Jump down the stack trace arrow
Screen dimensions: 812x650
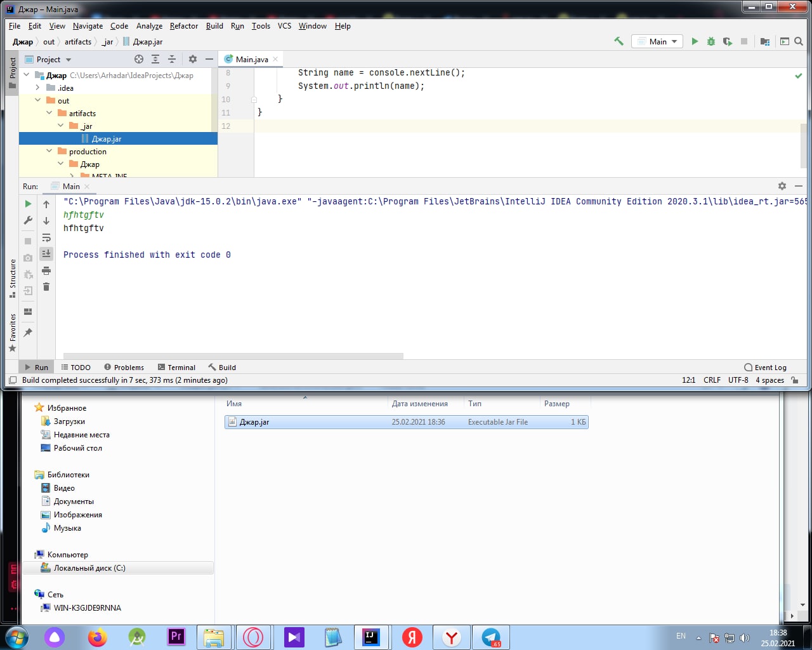pos(46,220)
